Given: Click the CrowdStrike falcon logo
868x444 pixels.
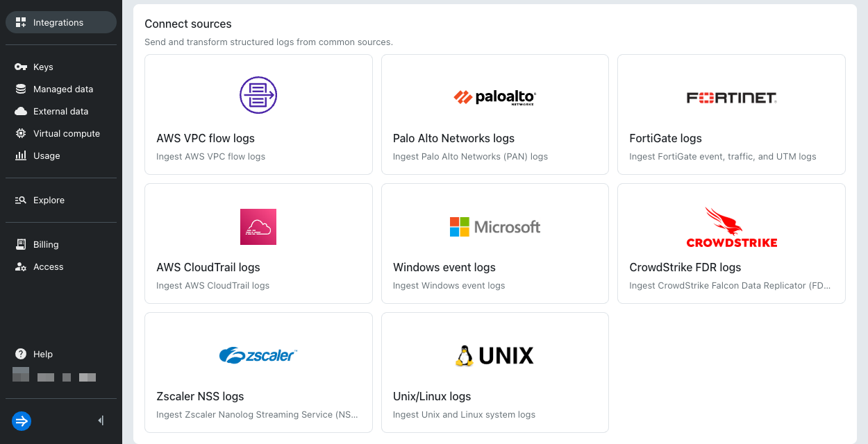Looking at the screenshot, I should pos(731,227).
